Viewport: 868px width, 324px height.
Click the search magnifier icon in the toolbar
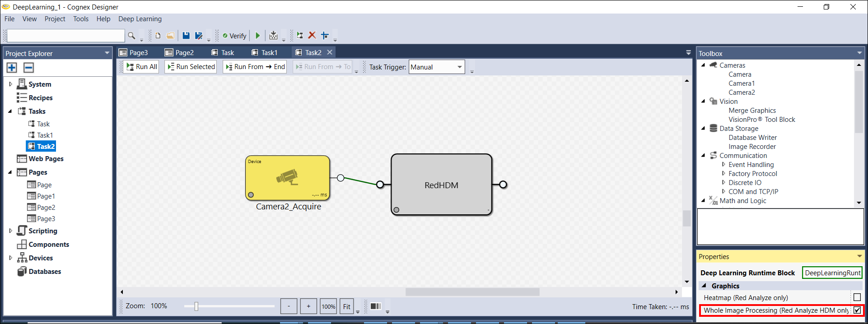point(131,36)
